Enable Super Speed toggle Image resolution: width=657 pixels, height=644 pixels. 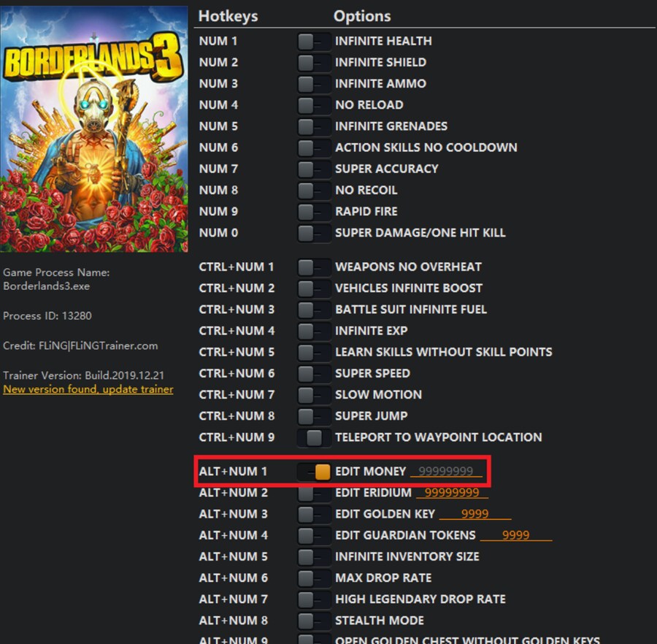click(313, 373)
